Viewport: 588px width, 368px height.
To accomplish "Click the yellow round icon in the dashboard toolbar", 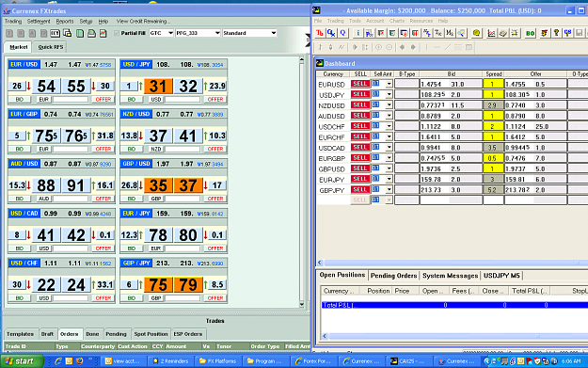I will pyautogui.click(x=476, y=33).
